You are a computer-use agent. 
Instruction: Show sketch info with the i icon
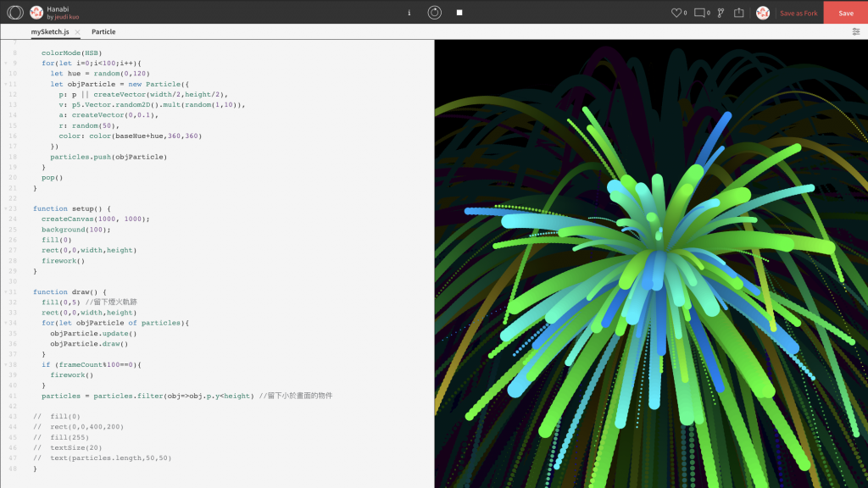pyautogui.click(x=409, y=12)
